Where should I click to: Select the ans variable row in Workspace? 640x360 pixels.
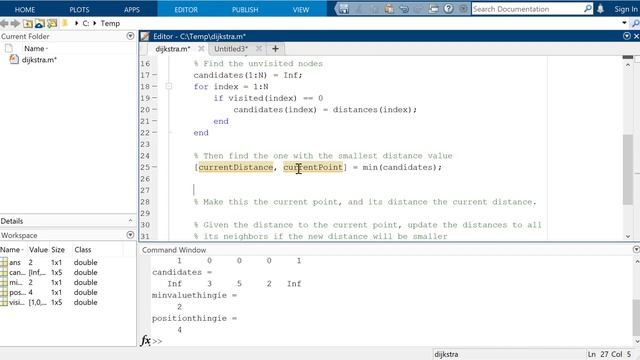68,262
